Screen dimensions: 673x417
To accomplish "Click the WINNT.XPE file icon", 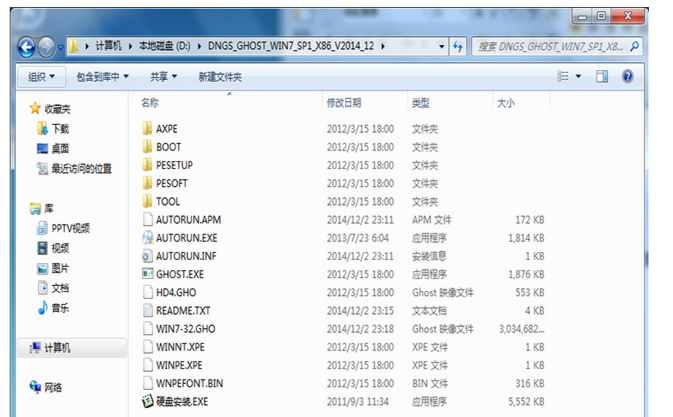I will 148,347.
